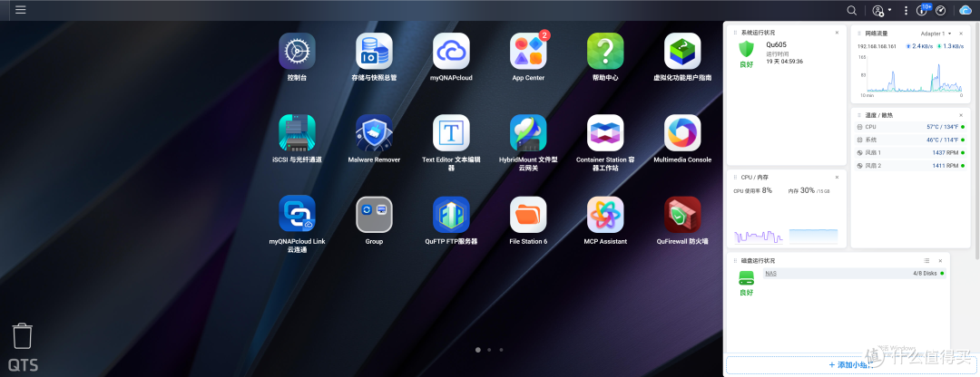Click the Qu605 device name

776,45
